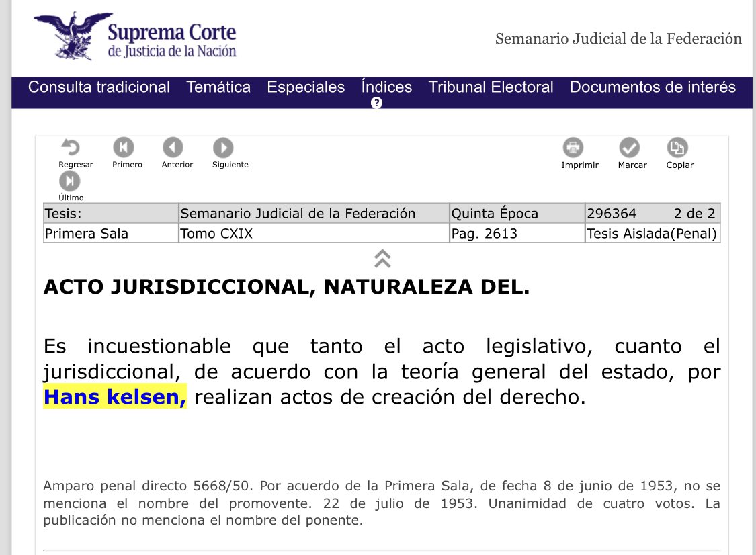Click the 'Tesis:' label cell
Screen dimensions: 756x555
(x=111, y=213)
